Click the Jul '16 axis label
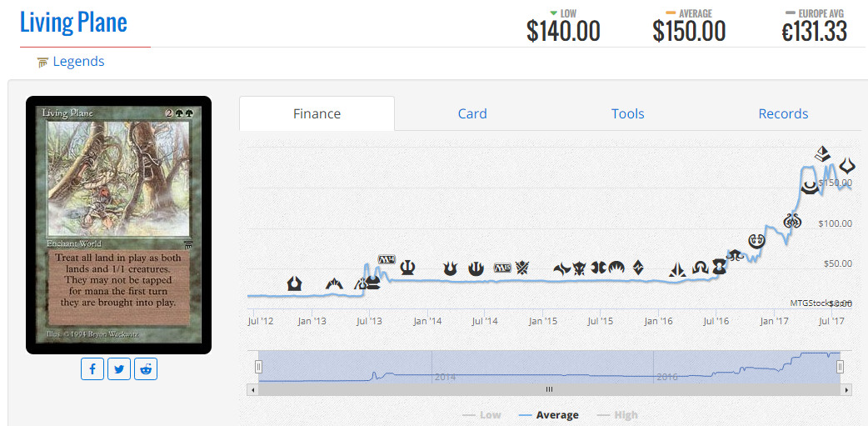 click(x=716, y=321)
